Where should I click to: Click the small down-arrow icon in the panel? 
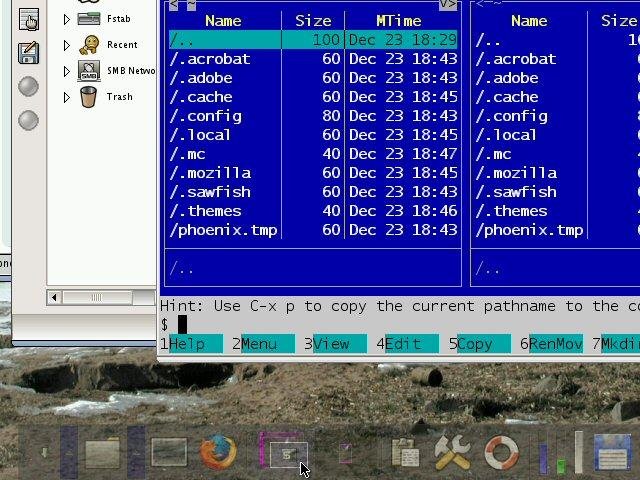(44, 452)
